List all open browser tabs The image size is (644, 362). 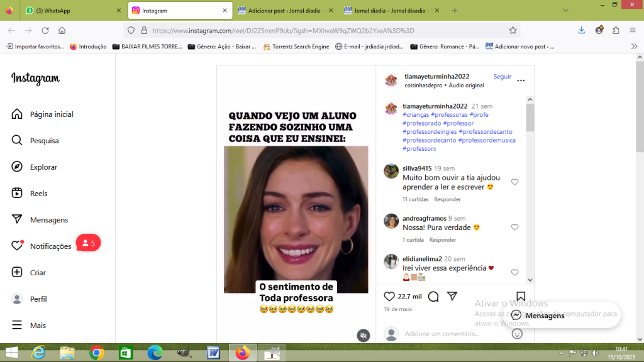[x=565, y=11]
